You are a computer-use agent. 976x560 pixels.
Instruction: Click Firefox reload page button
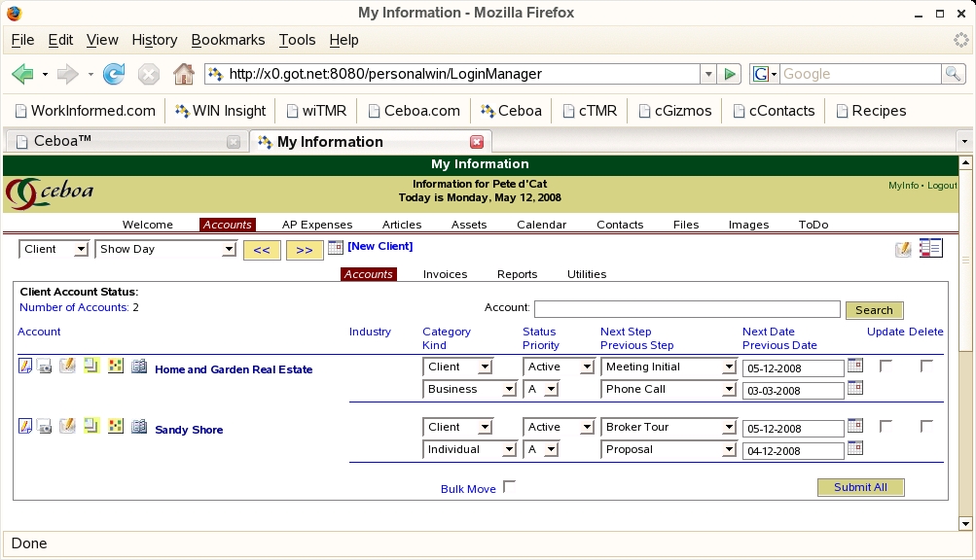tap(114, 74)
